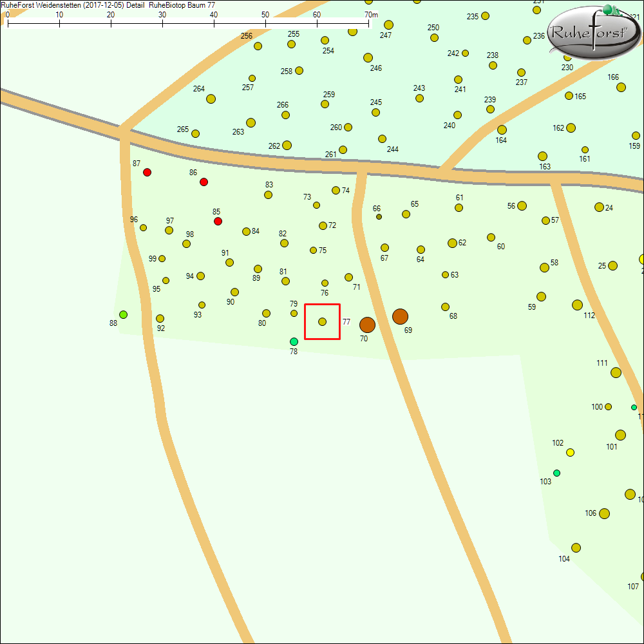The width and height of the screenshot is (644, 644).
Task: Click the 70m mark on scale bar
Action: coord(369,23)
